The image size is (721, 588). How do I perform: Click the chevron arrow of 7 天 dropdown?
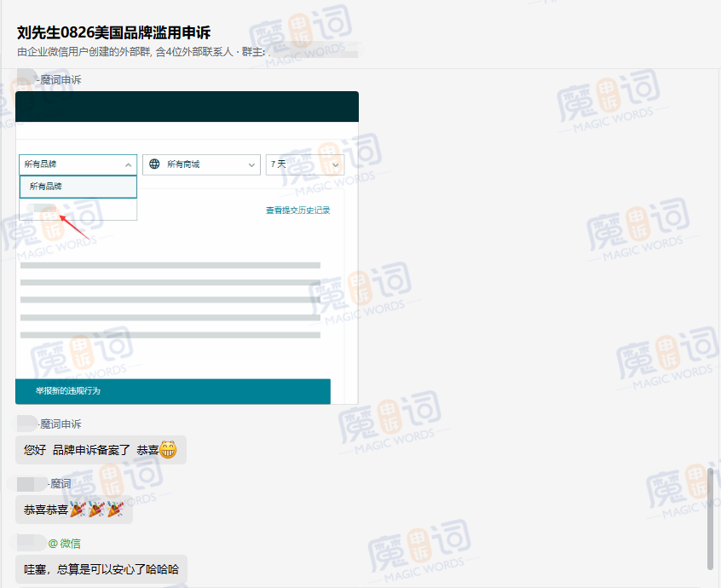[x=336, y=165]
